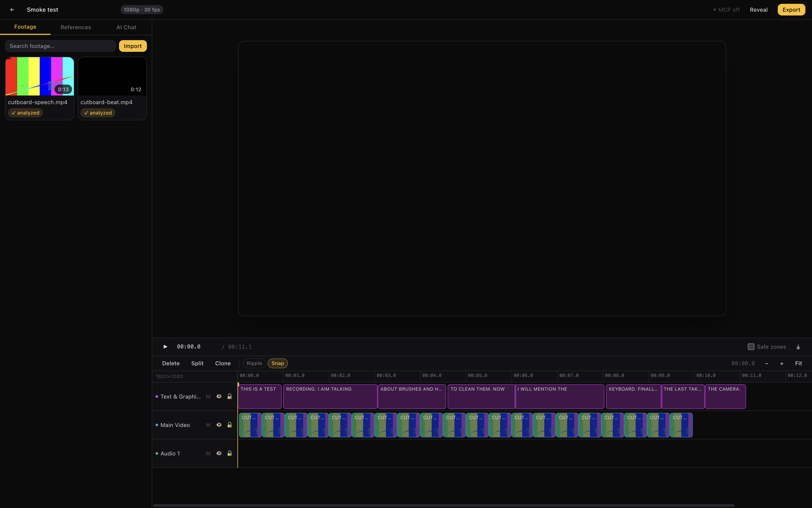Zoom out the timeline with minus
The width and height of the screenshot is (812, 508).
tap(767, 363)
